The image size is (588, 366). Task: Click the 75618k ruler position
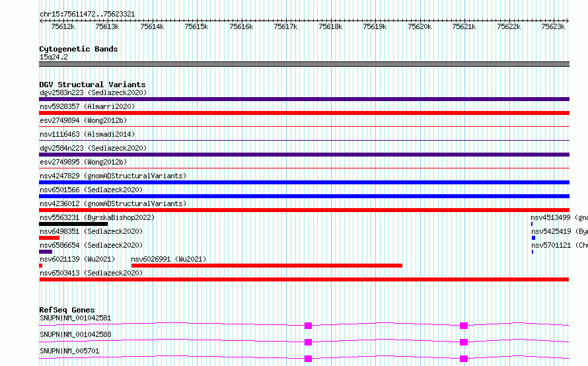[x=330, y=26]
